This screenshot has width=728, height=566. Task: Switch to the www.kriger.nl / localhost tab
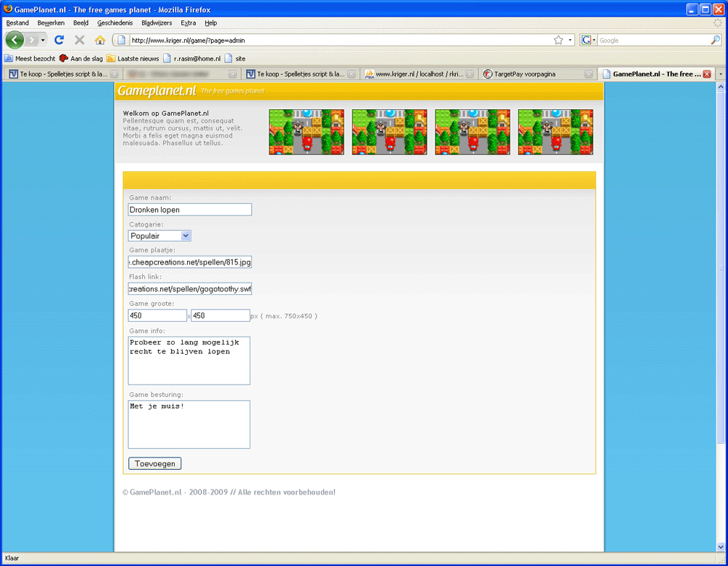tap(418, 74)
